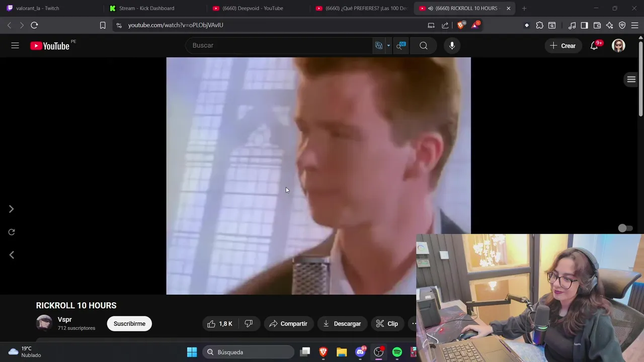Screen dimensions: 644x362
Task: Open the weather widget showing 19°C Nublado
Action: pos(25,352)
